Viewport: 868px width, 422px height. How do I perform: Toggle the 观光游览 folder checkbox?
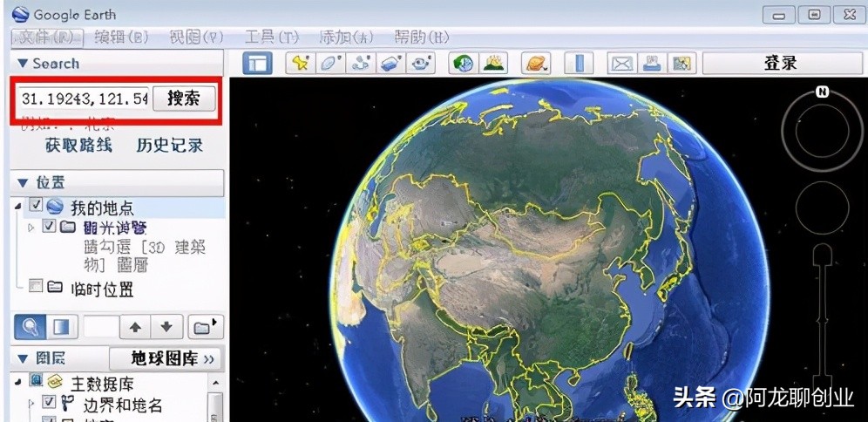pos(50,226)
